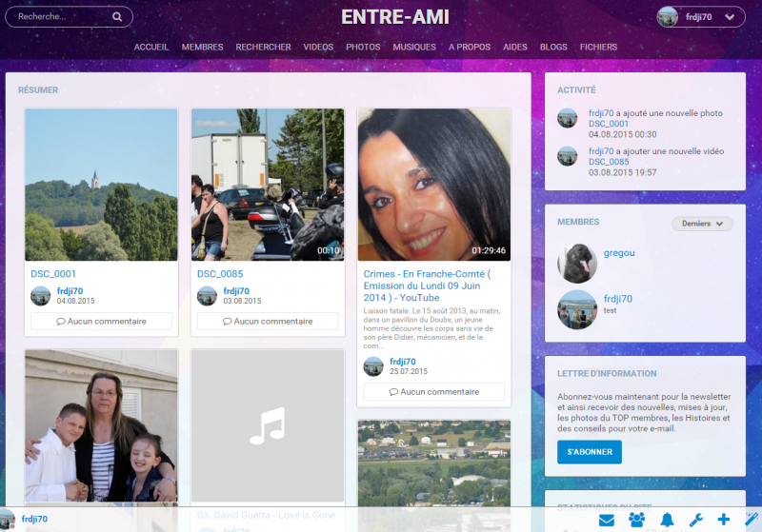The width and height of the screenshot is (762, 532).
Task: Click frdji70 link in video activity entry
Action: click(601, 151)
